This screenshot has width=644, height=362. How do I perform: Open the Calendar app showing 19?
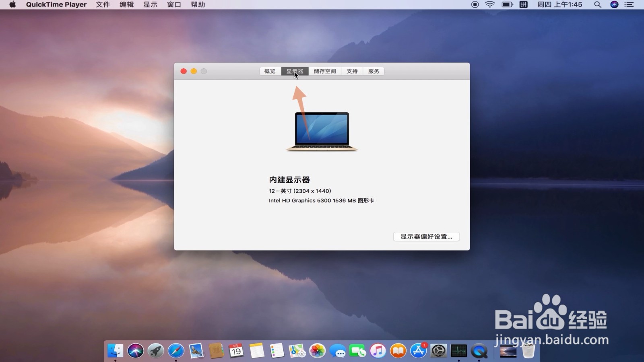(x=236, y=351)
